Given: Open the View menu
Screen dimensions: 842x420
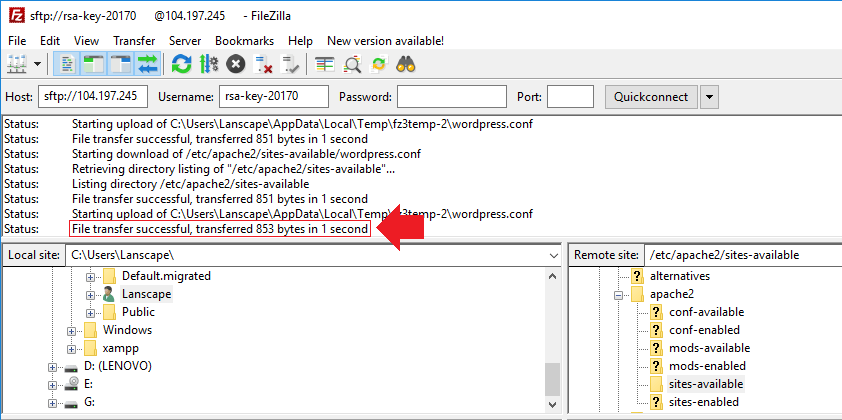Looking at the screenshot, I should coord(86,41).
